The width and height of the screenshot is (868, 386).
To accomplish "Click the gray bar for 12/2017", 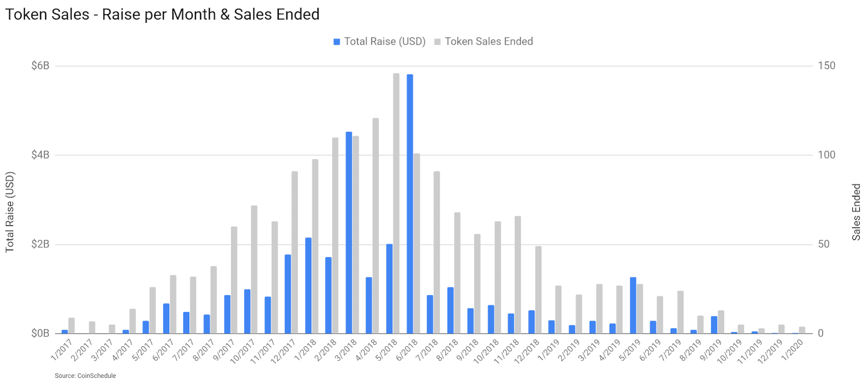I will tap(295, 252).
